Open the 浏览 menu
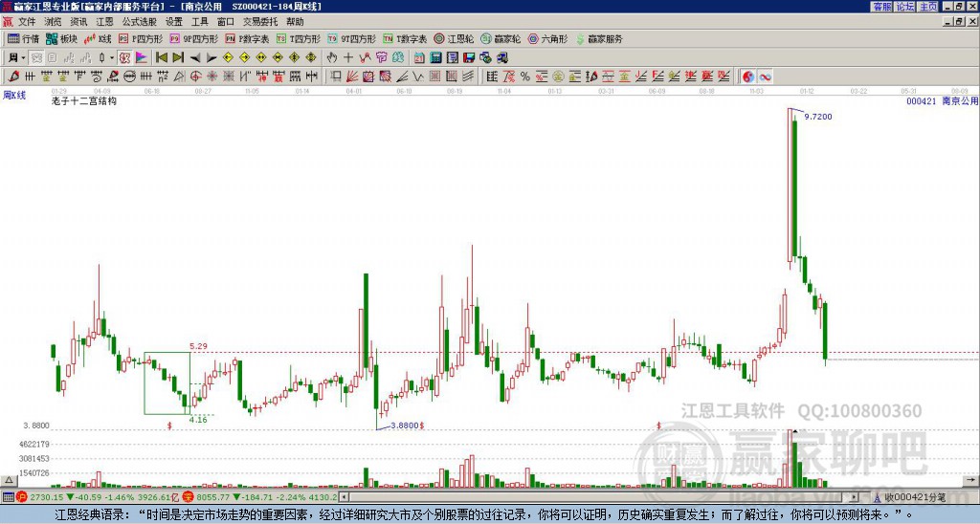Image resolution: width=980 pixels, height=524 pixels. (x=54, y=22)
